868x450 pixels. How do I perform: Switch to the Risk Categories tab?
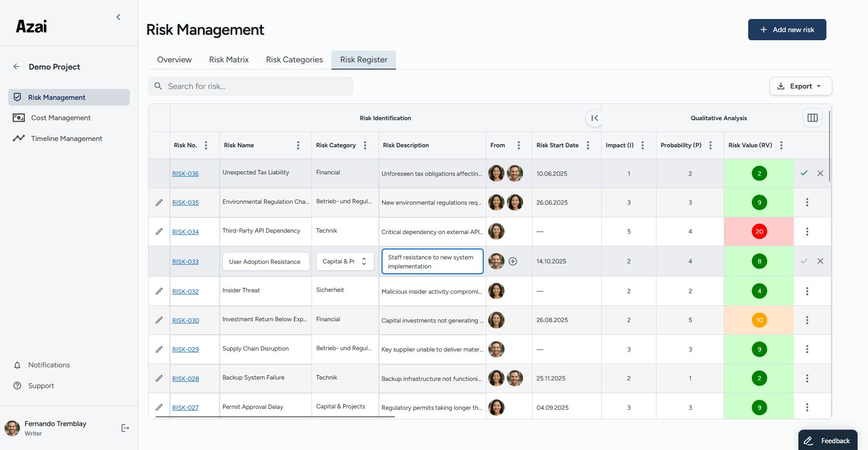coord(294,60)
